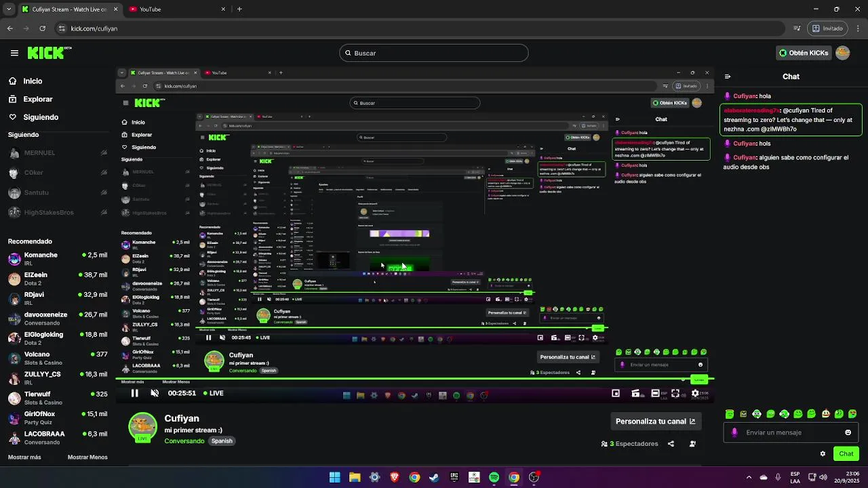Expand list with Mostrar más
The height and width of the screenshot is (488, 868).
point(24,457)
